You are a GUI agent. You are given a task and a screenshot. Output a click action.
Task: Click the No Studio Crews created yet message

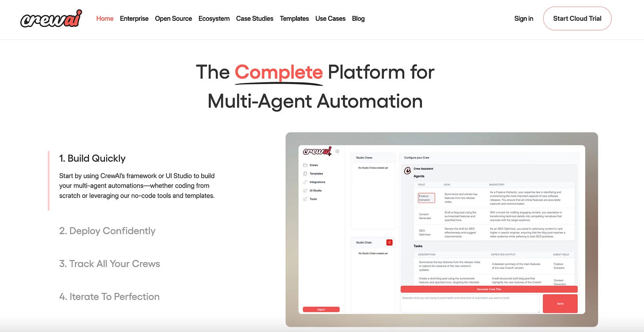tap(373, 168)
